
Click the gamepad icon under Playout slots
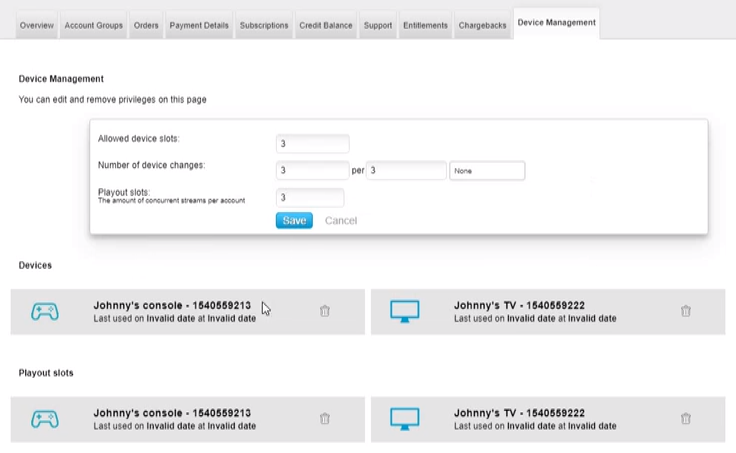(x=44, y=419)
